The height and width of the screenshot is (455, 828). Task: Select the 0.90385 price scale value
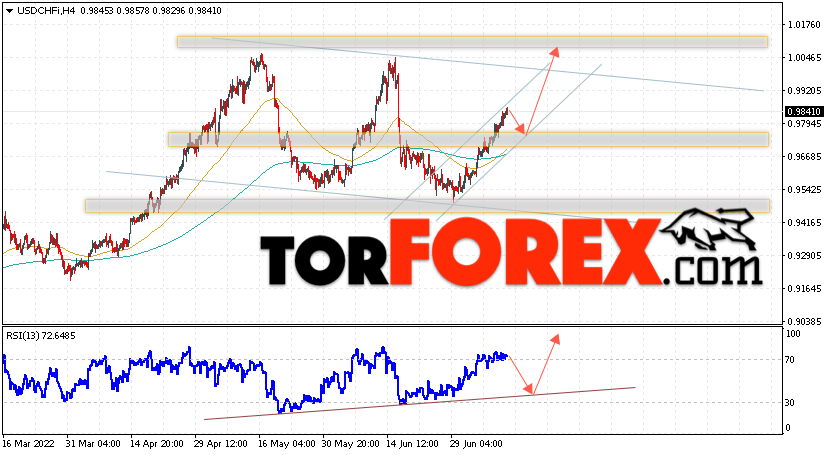(x=804, y=321)
